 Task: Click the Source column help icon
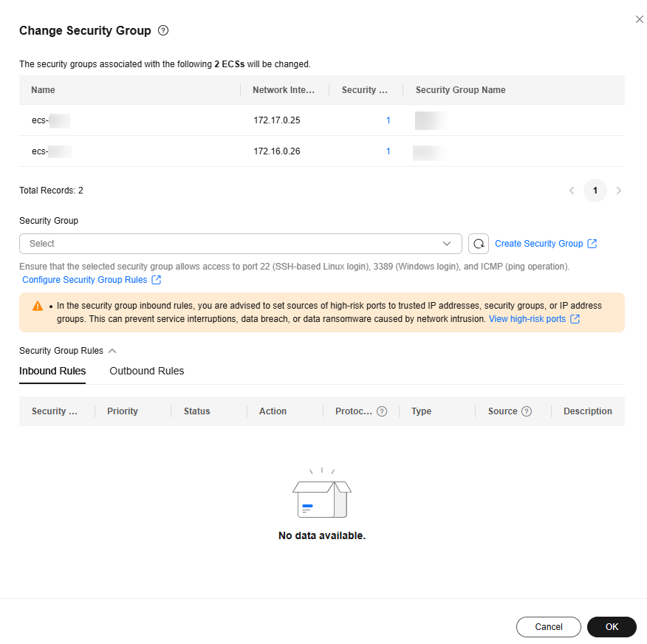pos(527,411)
